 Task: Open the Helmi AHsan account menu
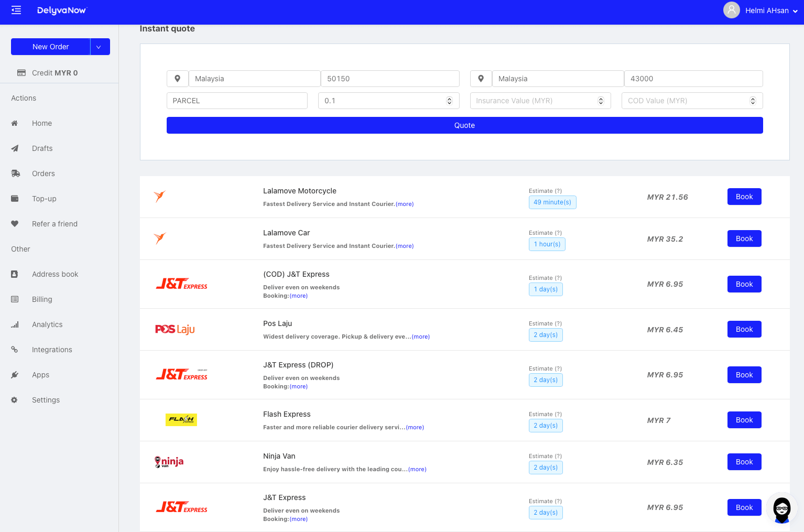point(772,10)
